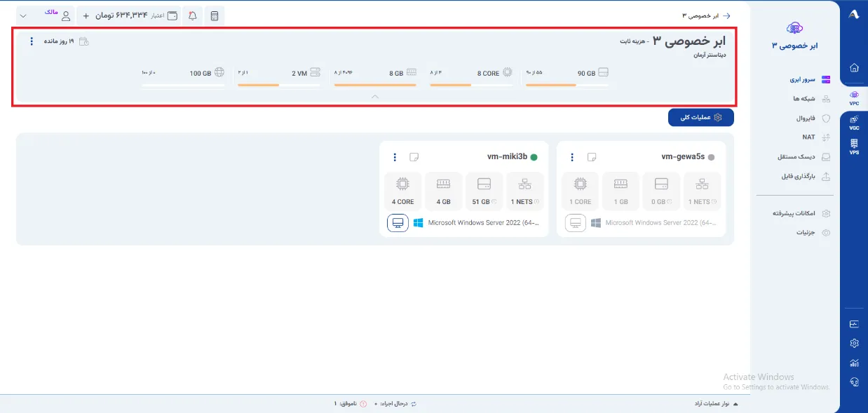
Task: Open the ابر خصوصی ۳ panel three-dot menu
Action: (32, 41)
